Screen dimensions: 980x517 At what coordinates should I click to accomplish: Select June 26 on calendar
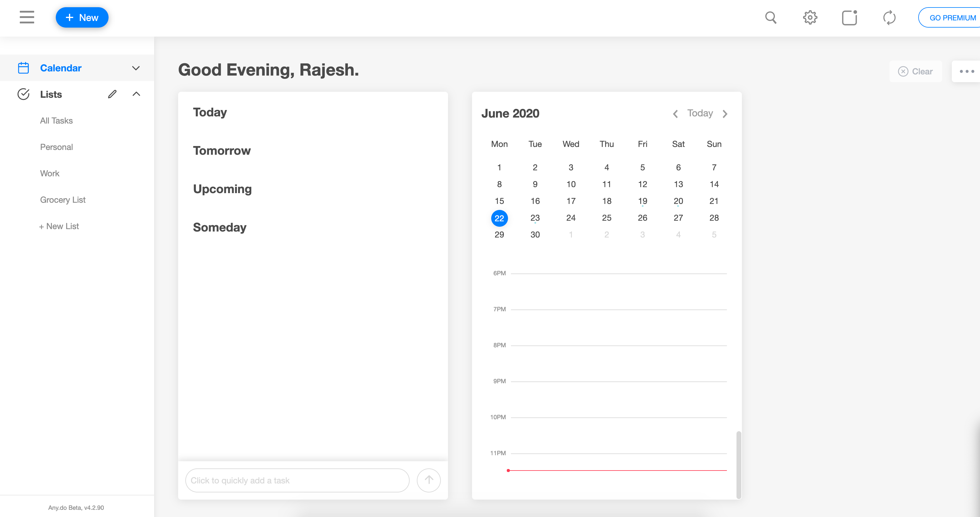(x=643, y=218)
